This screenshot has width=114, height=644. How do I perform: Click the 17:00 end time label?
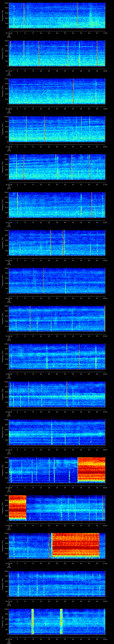(x=105, y=33)
